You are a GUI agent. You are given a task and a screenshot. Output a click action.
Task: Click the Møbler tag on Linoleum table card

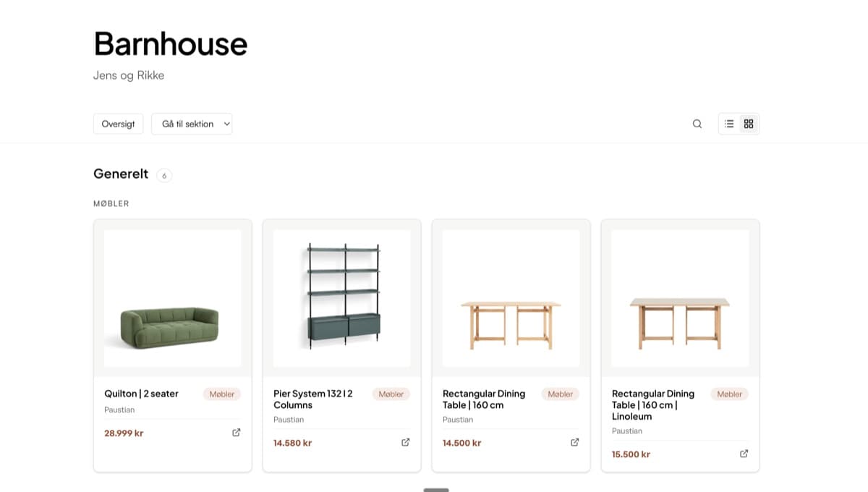730,394
